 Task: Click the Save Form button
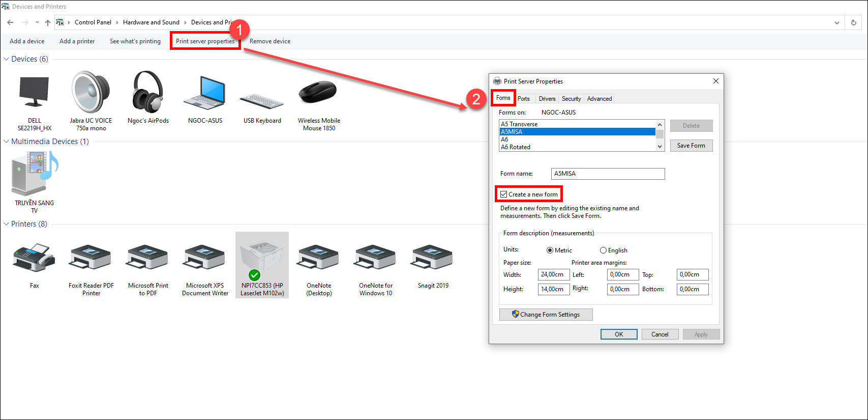click(x=691, y=146)
